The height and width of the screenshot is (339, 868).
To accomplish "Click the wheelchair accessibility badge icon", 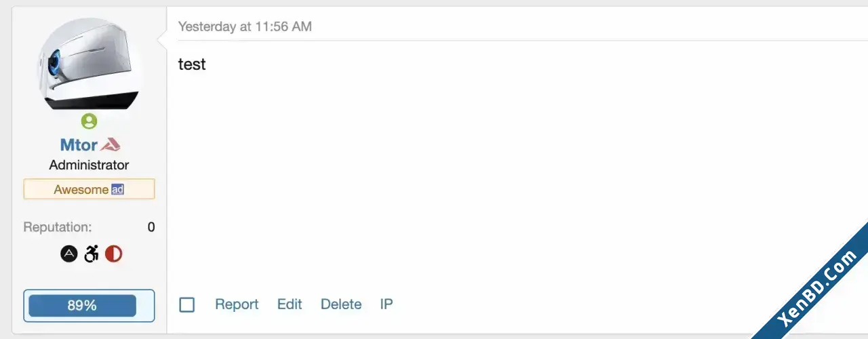I will point(92,254).
